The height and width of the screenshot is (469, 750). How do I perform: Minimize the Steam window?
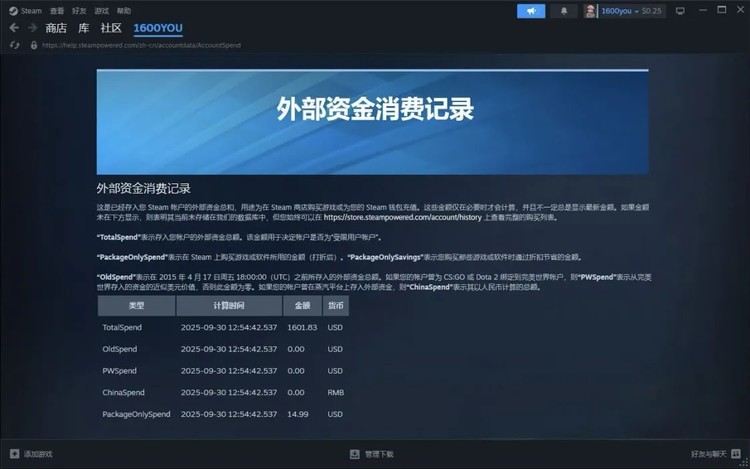point(703,10)
